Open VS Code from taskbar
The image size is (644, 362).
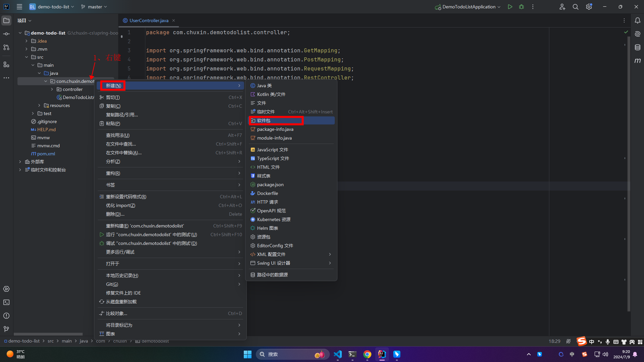point(338,354)
